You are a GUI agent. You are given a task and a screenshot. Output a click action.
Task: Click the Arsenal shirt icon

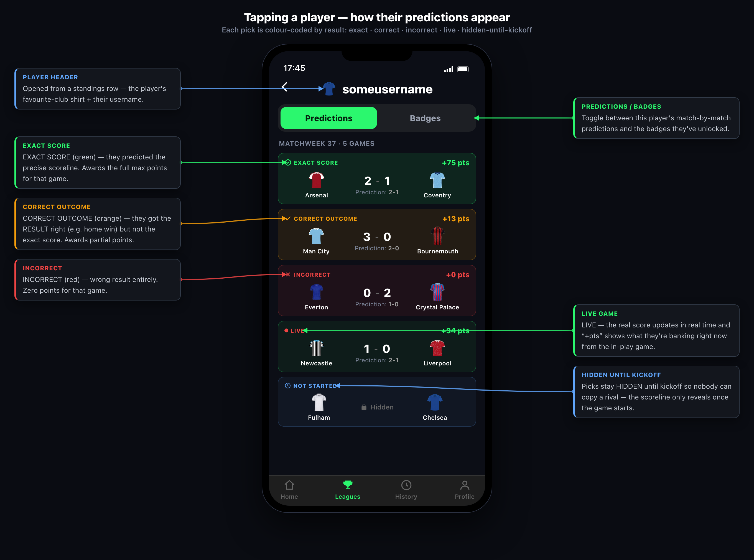[x=317, y=180]
